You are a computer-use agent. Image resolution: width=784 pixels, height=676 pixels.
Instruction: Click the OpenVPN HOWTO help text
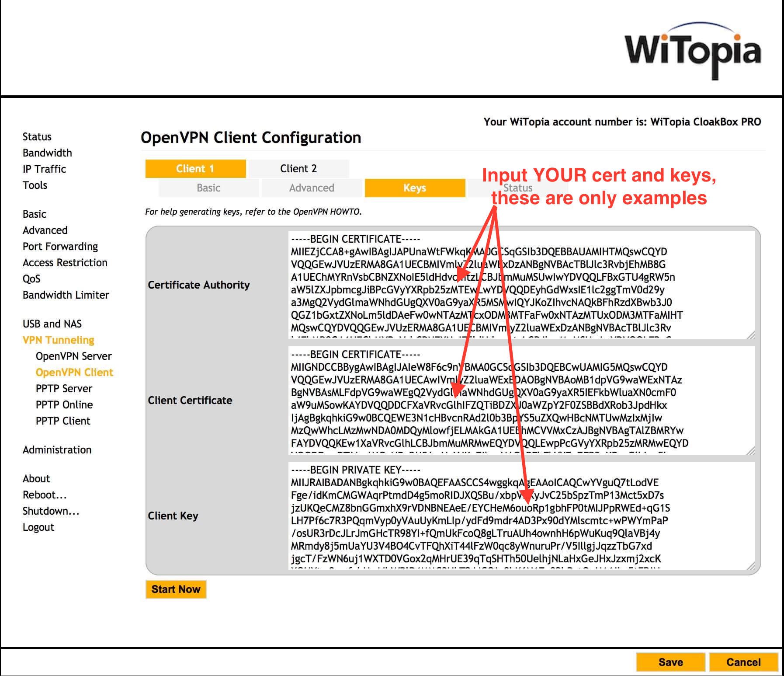click(253, 212)
